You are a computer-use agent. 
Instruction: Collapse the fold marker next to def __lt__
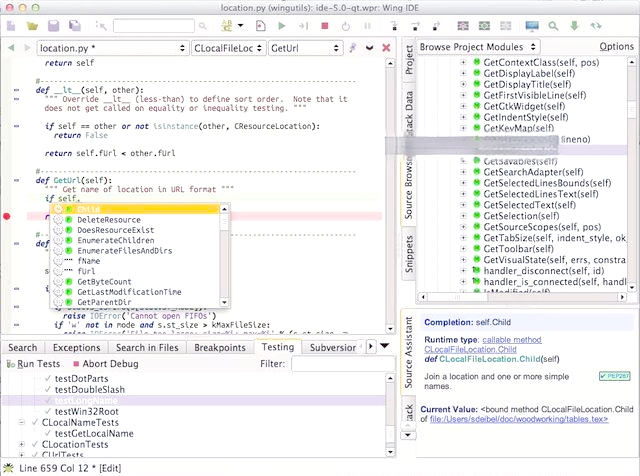16,90
